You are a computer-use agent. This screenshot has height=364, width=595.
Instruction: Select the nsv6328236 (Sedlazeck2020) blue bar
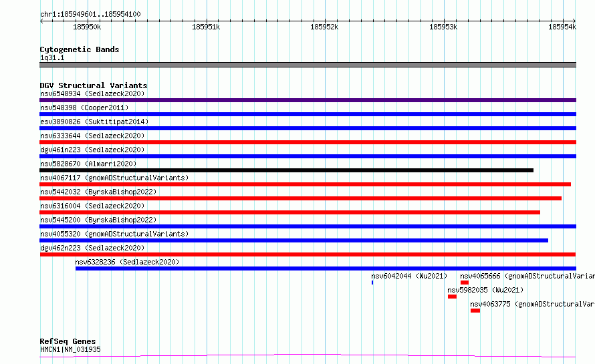pyautogui.click(x=326, y=268)
